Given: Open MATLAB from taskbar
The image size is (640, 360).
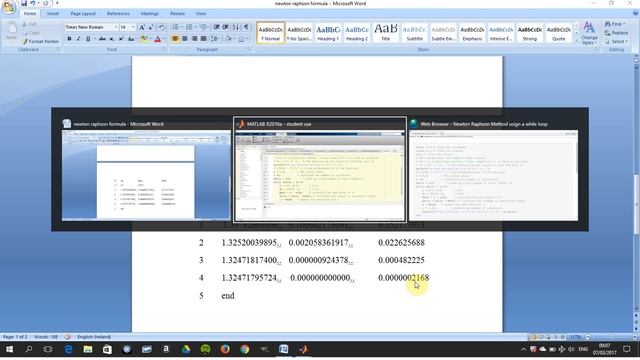Looking at the screenshot, I should point(304,349).
